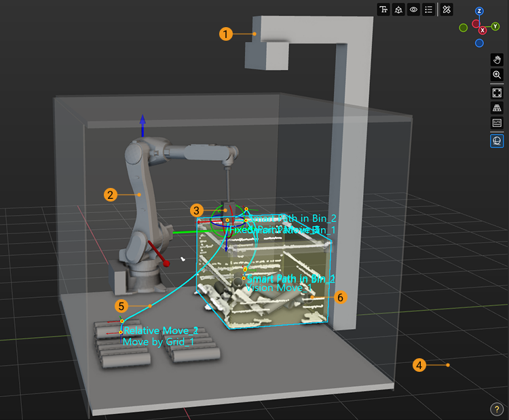Click the green Y axis on the gizmo
The height and width of the screenshot is (420, 509).
(x=496, y=26)
